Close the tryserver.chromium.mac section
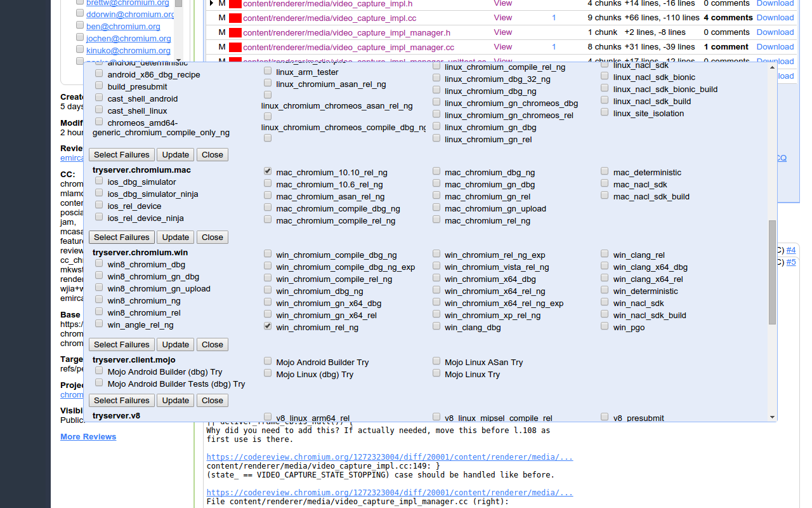This screenshot has width=812, height=508. [x=213, y=237]
